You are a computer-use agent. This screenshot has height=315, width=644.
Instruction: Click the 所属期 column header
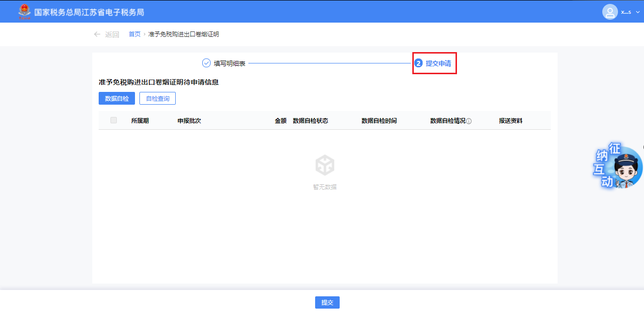pos(140,121)
